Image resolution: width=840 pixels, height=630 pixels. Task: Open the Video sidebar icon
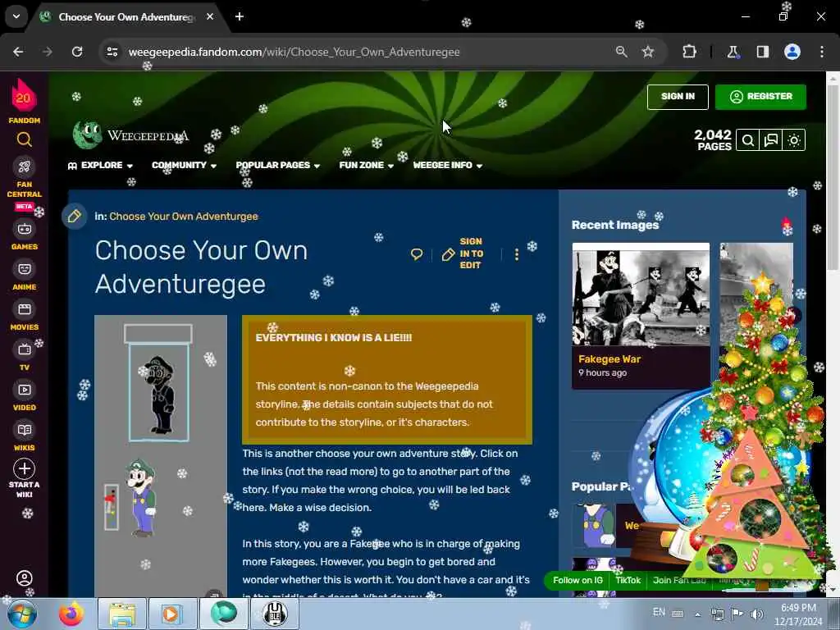(x=24, y=390)
